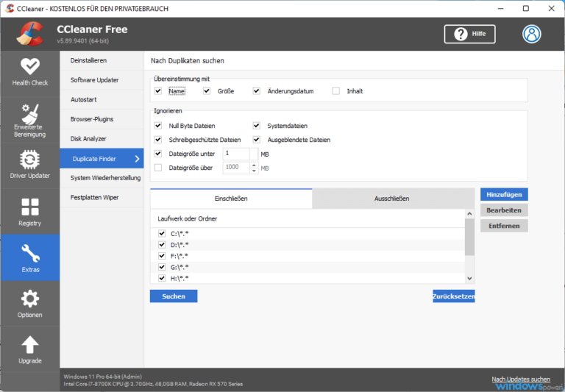
Task: Open Optionen gear icon
Action: click(29, 298)
